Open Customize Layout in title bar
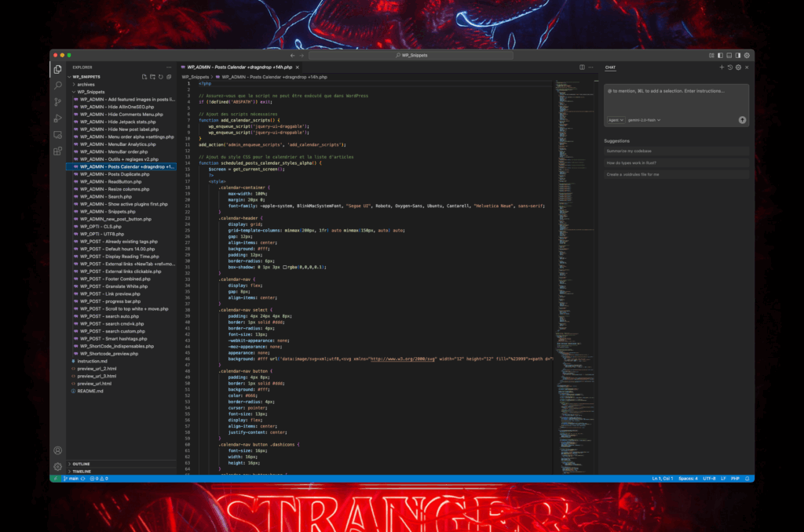804x532 pixels. [x=711, y=56]
